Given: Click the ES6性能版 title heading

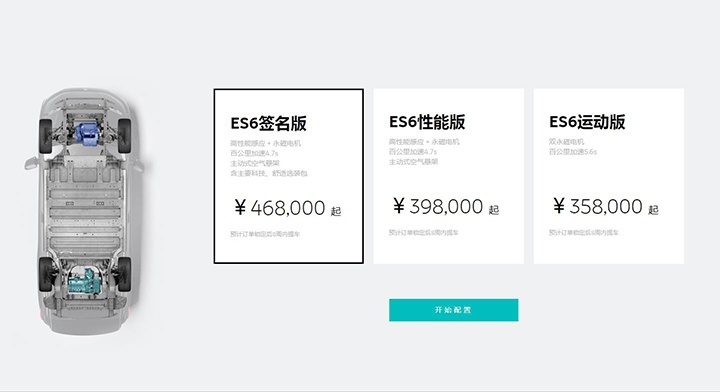Looking at the screenshot, I should [x=427, y=122].
